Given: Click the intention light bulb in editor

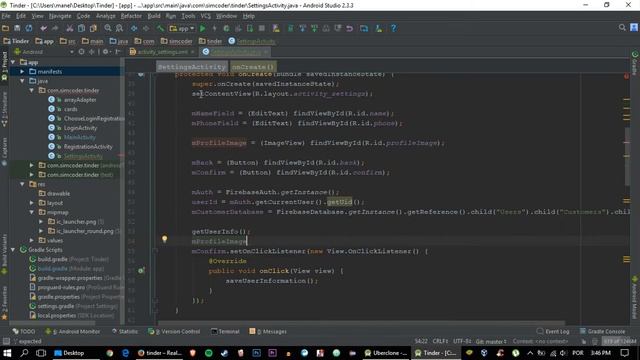Looking at the screenshot, I should [x=164, y=239].
